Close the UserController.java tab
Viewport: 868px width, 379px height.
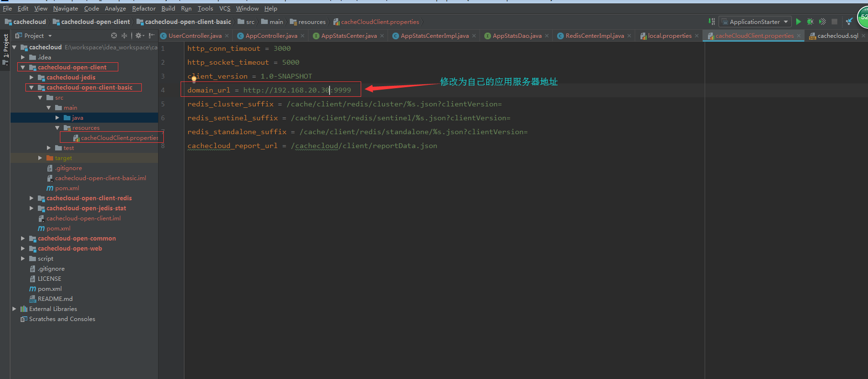click(x=227, y=36)
